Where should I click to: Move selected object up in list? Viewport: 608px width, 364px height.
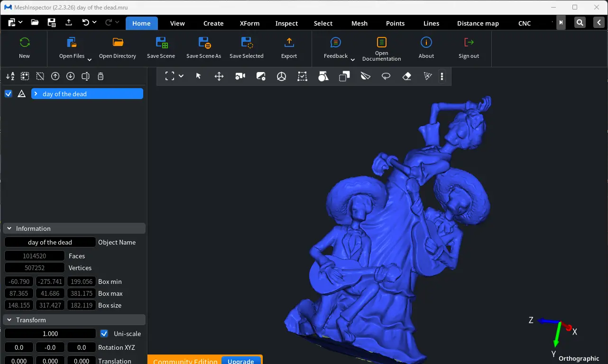55,76
